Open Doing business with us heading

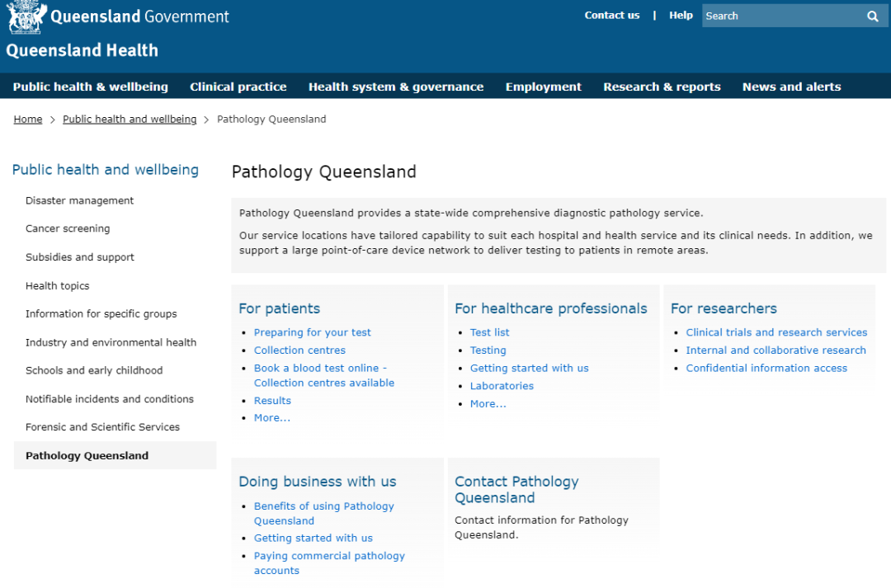(x=318, y=481)
